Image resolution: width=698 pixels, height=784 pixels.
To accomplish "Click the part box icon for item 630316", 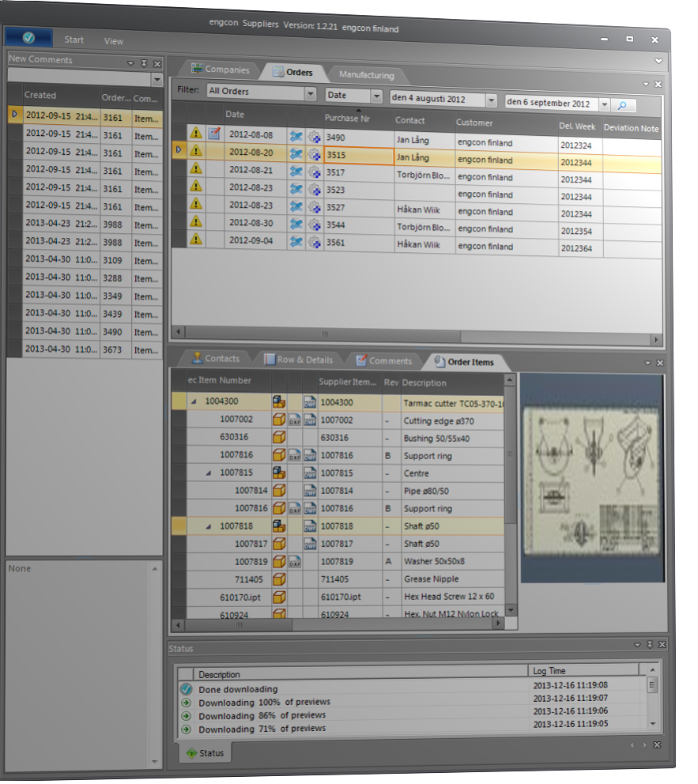I will (x=279, y=438).
